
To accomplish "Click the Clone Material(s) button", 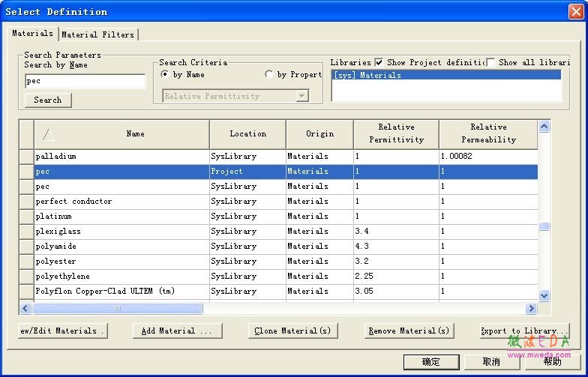I will [292, 331].
